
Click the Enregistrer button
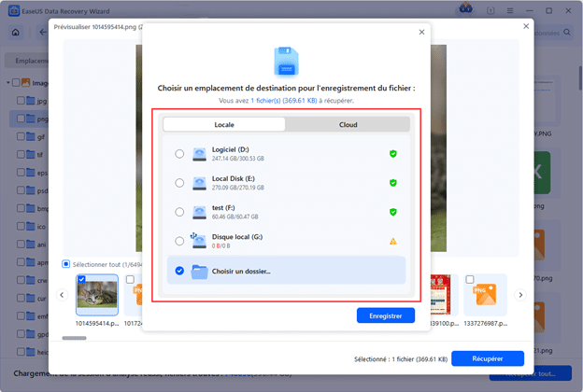[386, 315]
